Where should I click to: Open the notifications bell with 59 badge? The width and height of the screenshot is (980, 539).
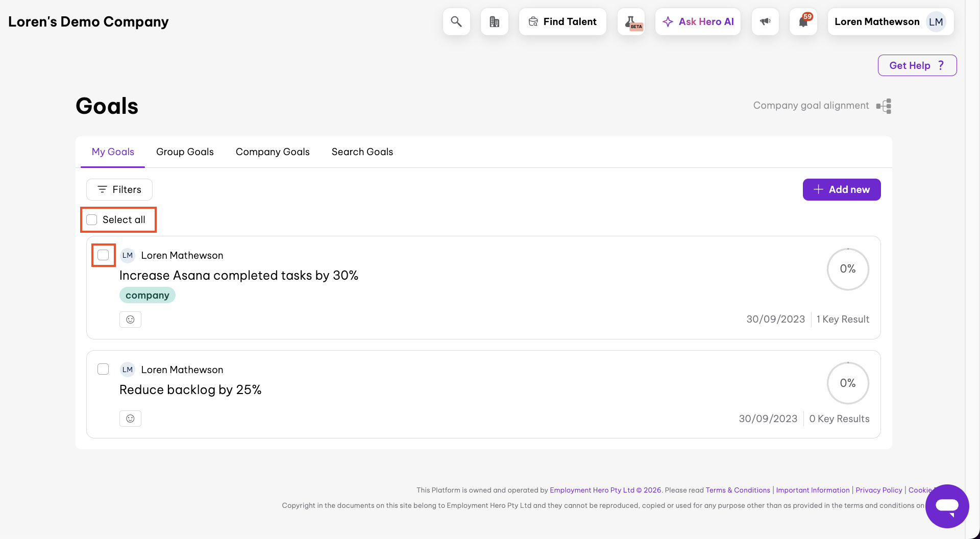click(803, 22)
